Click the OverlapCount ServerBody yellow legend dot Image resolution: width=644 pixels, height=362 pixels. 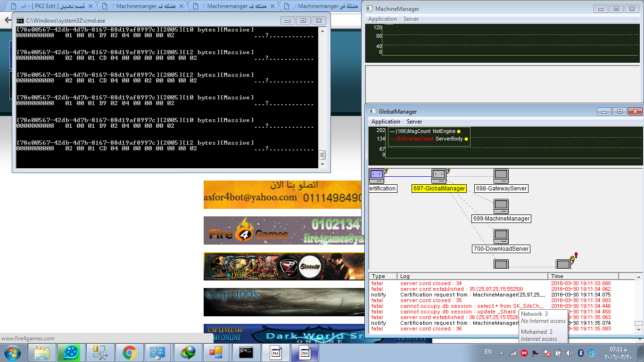pyautogui.click(x=466, y=139)
